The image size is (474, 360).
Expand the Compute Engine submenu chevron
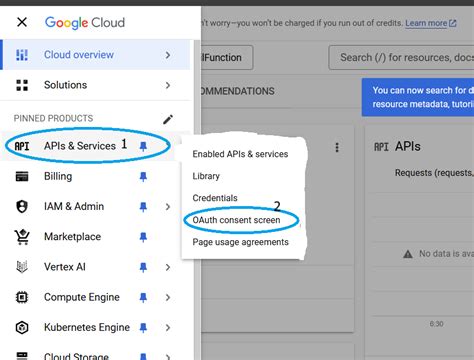[168, 297]
